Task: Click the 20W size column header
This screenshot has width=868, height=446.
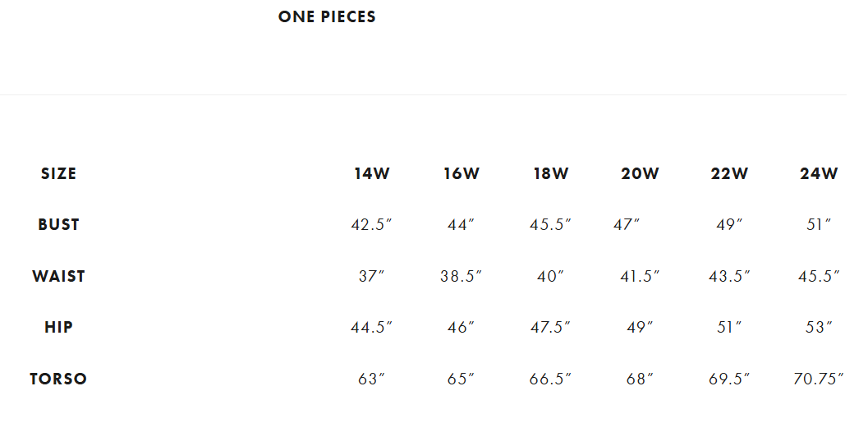Action: (x=640, y=174)
